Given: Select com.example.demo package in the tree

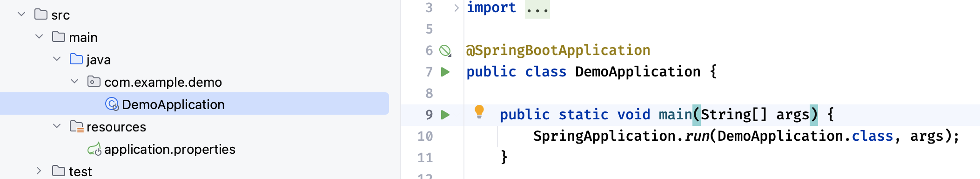Looking at the screenshot, I should pyautogui.click(x=163, y=83).
